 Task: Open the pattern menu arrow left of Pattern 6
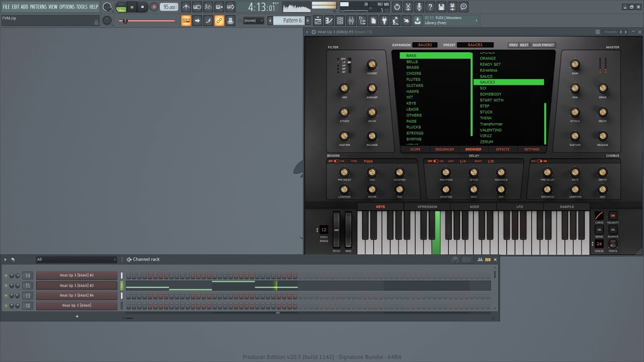[270, 21]
